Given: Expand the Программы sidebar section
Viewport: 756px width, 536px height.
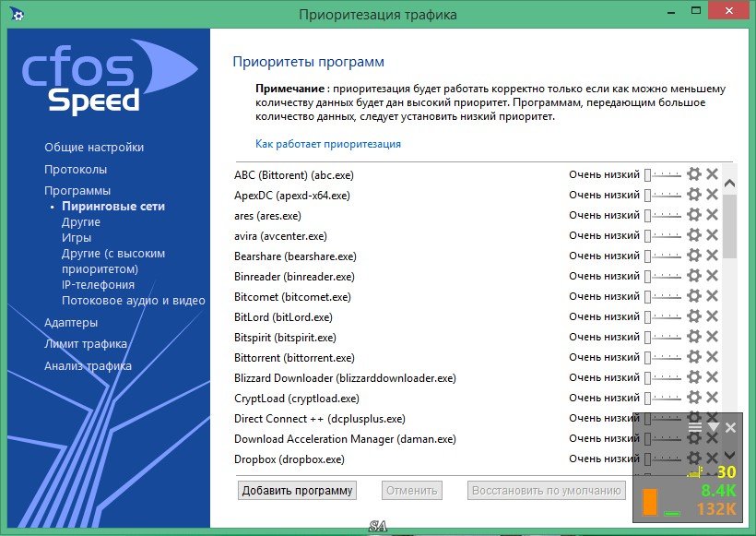Looking at the screenshot, I should [77, 191].
